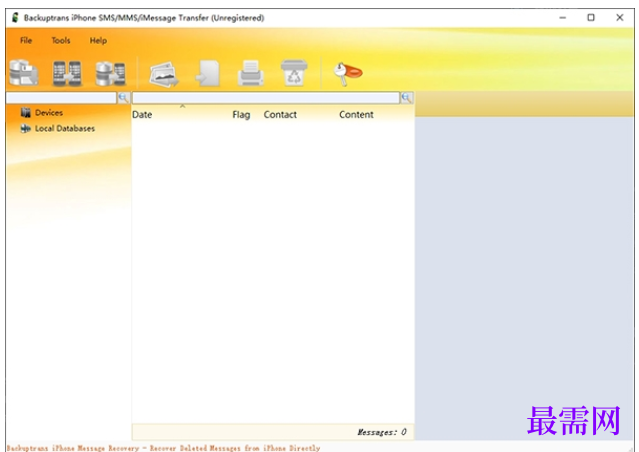The image size is (639, 452).
Task: Click the printer toolbar icon
Action: point(251,73)
